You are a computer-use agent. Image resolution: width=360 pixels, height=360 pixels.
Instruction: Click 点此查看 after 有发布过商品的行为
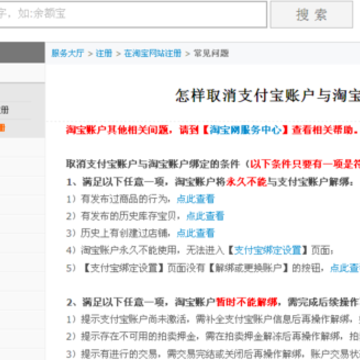(196, 199)
